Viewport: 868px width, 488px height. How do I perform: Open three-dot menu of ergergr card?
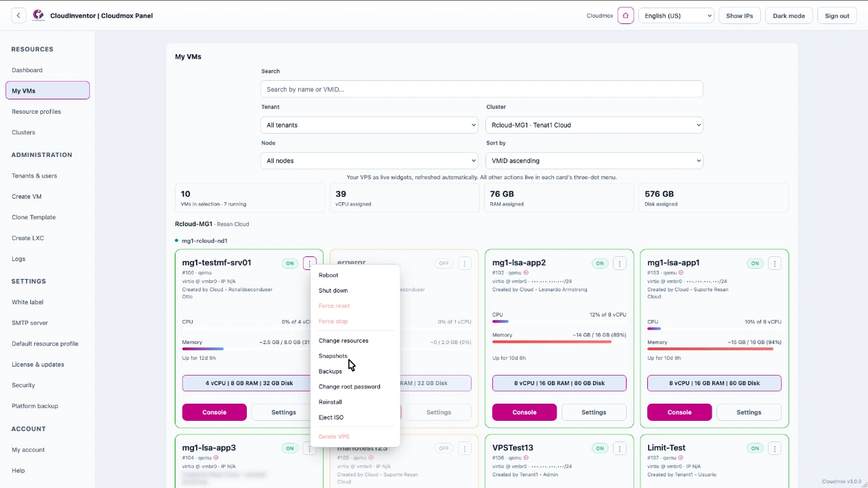[x=465, y=263]
